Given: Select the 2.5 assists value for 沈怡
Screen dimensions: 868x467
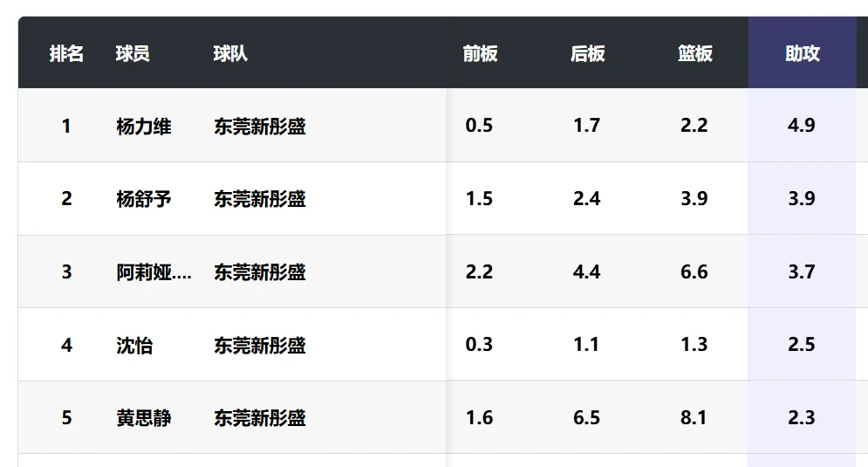Looking at the screenshot, I should 802,345.
